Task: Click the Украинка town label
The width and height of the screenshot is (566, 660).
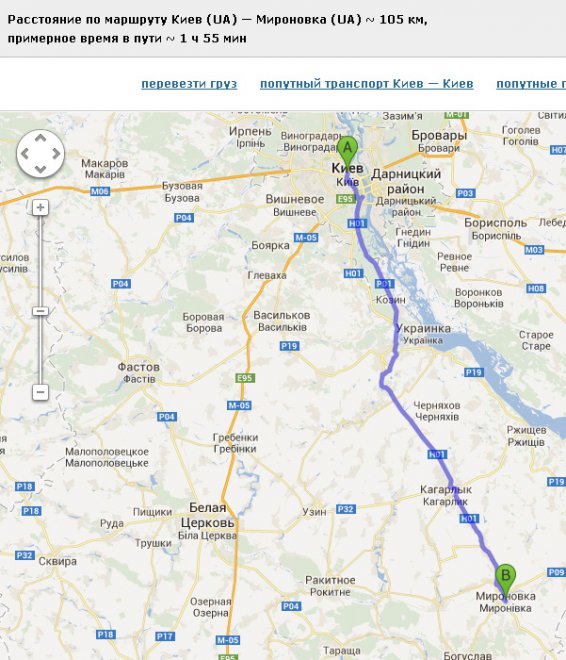Action: click(423, 328)
